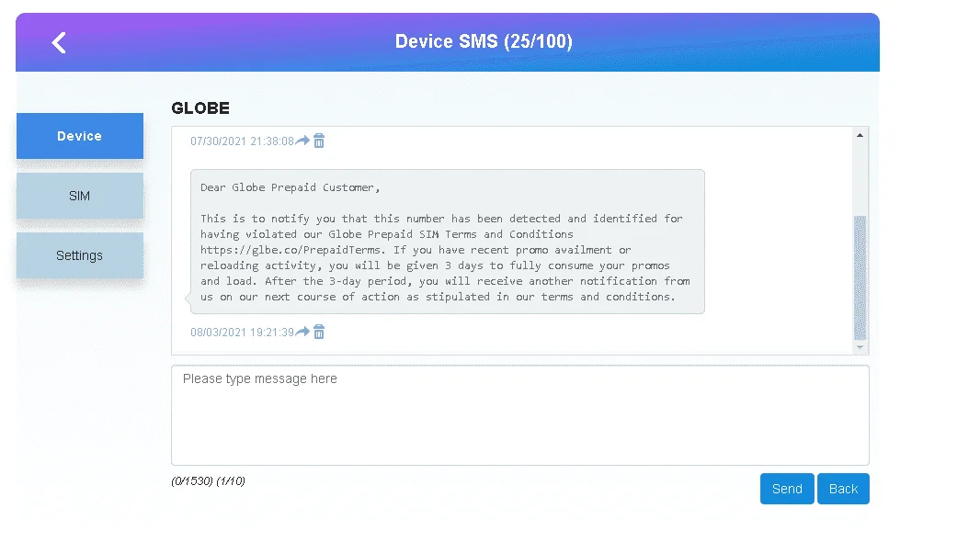Screen dimensions: 980x542
Task: Switch to the SIM tab
Action: (x=80, y=196)
